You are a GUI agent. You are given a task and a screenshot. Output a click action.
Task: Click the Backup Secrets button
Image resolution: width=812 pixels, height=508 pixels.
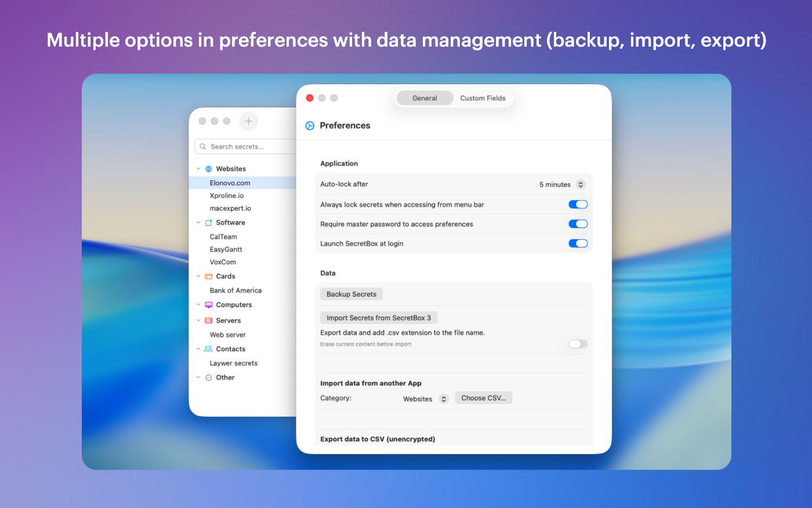pos(351,294)
